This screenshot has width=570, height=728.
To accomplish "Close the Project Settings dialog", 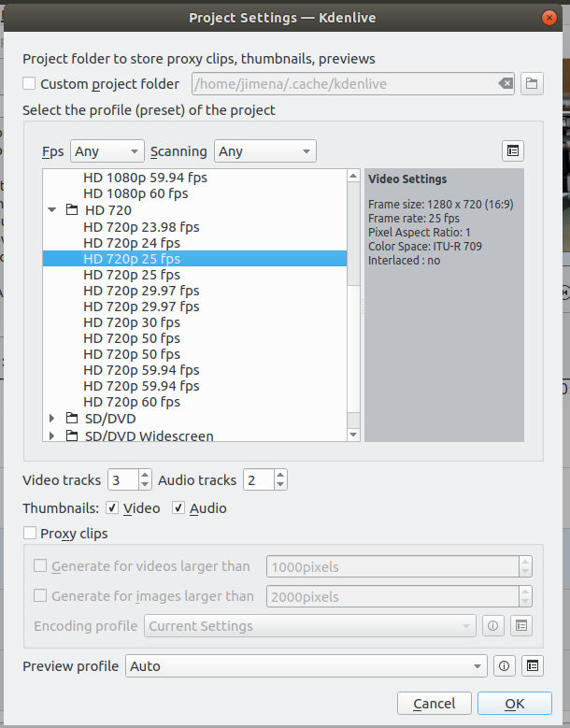I will coord(549,18).
